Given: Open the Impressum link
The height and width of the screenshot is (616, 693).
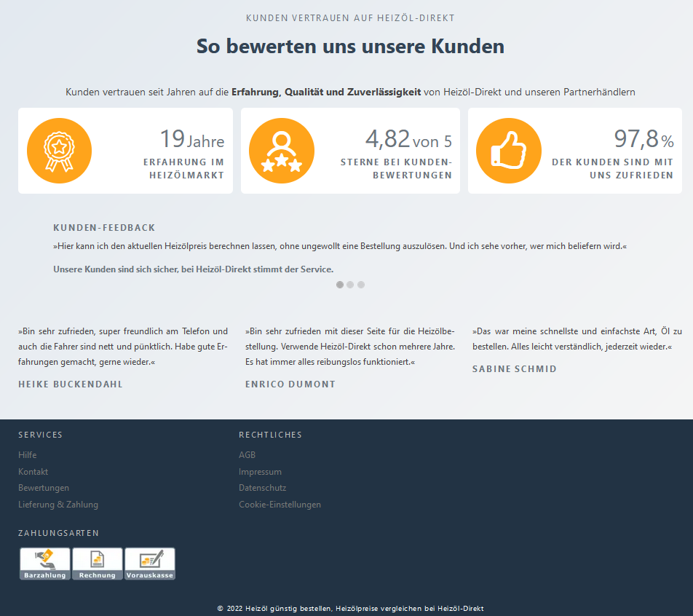Looking at the screenshot, I should [261, 472].
